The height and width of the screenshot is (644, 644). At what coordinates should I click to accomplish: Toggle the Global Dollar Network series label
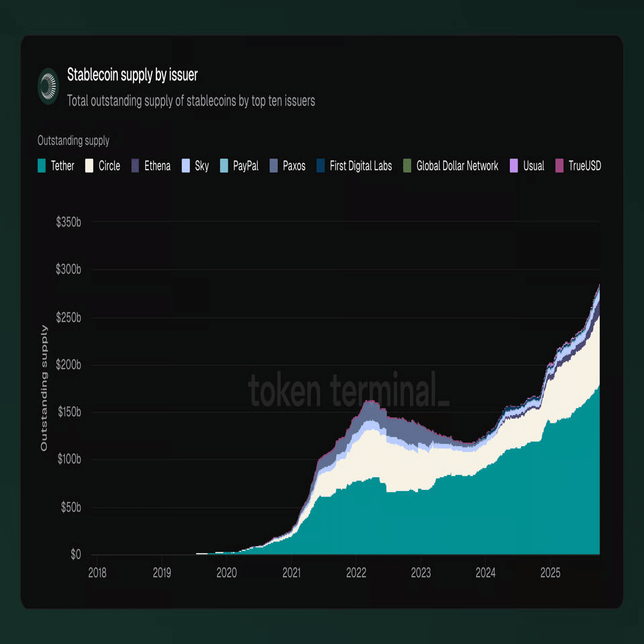[457, 166]
